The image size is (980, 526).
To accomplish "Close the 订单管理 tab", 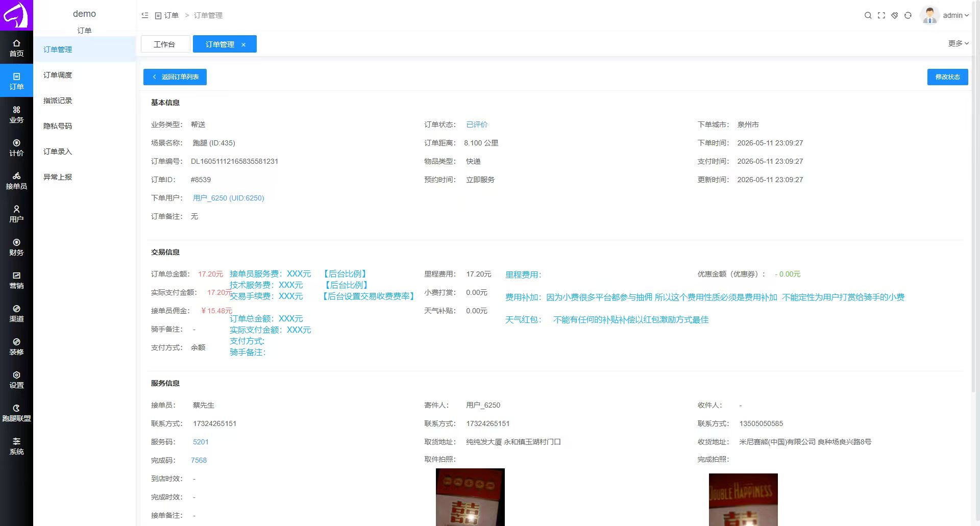I will tap(243, 45).
